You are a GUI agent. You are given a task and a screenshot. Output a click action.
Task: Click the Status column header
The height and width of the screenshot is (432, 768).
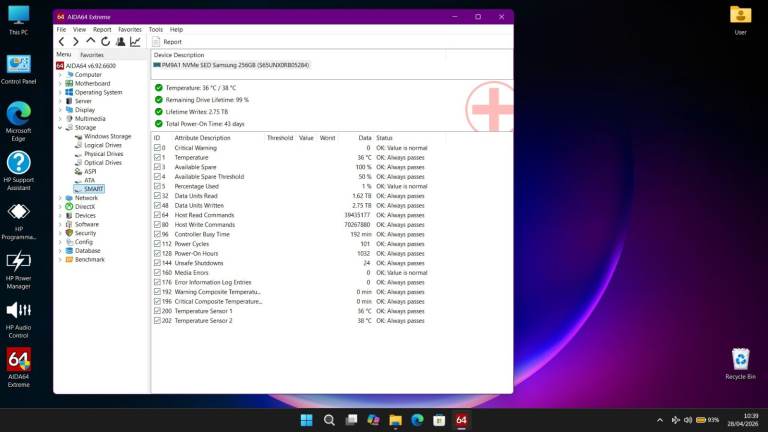coord(384,138)
